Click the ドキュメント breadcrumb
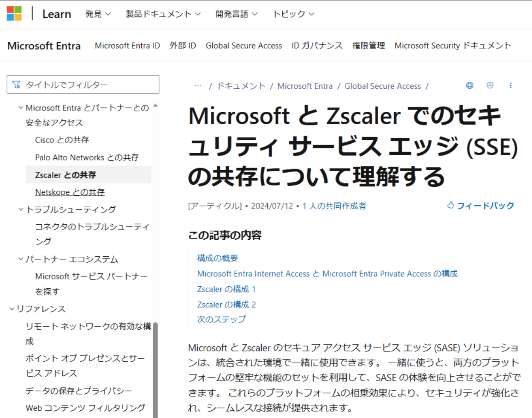532x418 pixels. click(241, 86)
